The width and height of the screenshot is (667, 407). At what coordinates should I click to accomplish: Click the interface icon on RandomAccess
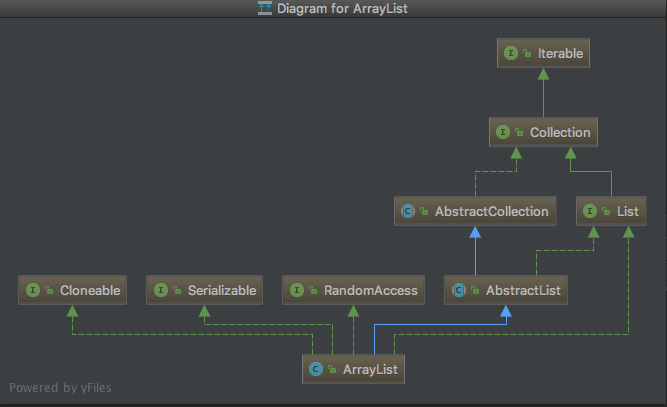coord(297,290)
